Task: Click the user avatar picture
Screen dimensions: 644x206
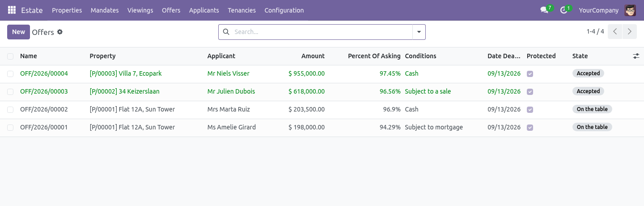Action: pyautogui.click(x=630, y=10)
